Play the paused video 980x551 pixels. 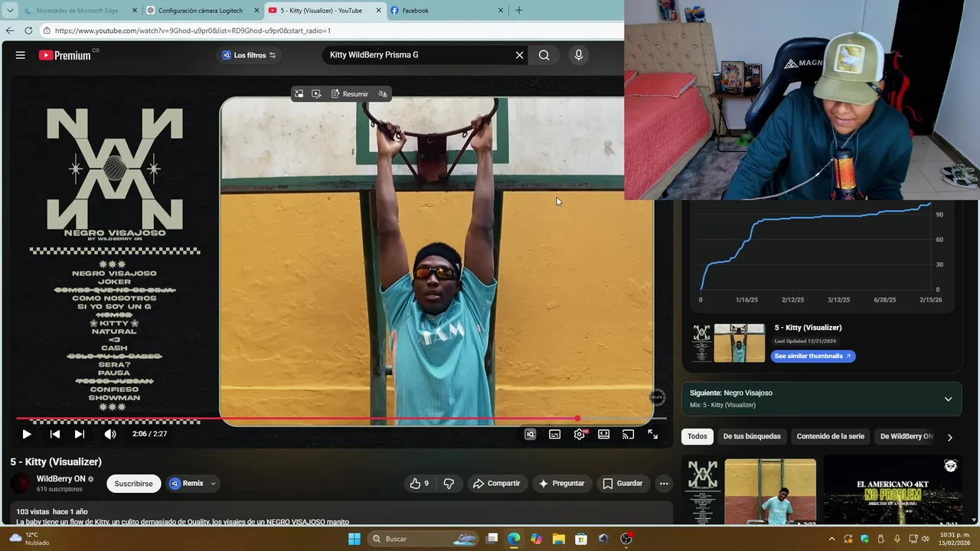(26, 434)
